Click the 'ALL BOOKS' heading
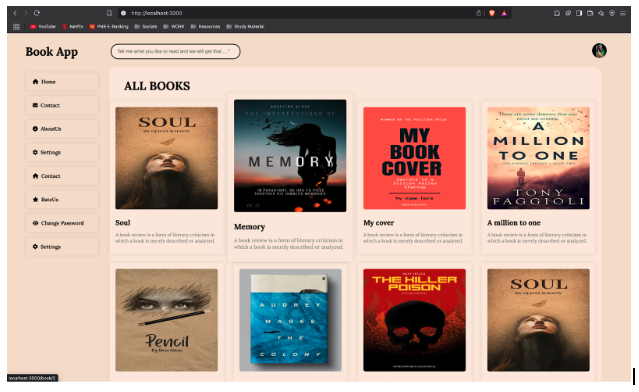The image size is (639, 392). pos(157,86)
